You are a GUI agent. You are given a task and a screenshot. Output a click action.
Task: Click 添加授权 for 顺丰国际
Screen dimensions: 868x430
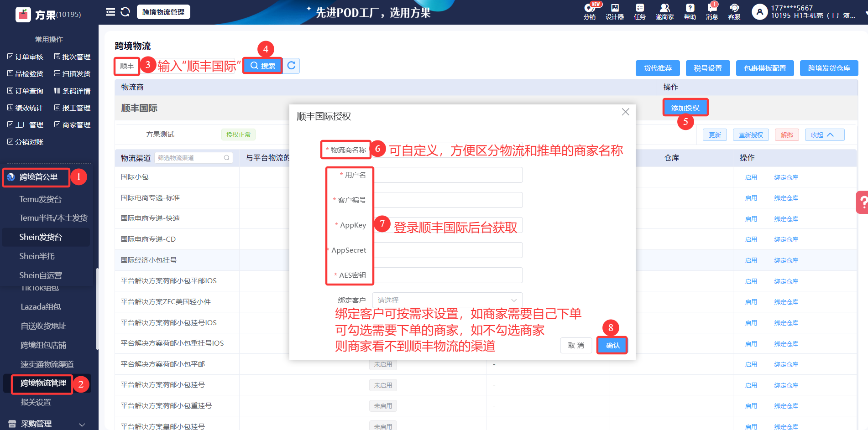[x=685, y=108]
